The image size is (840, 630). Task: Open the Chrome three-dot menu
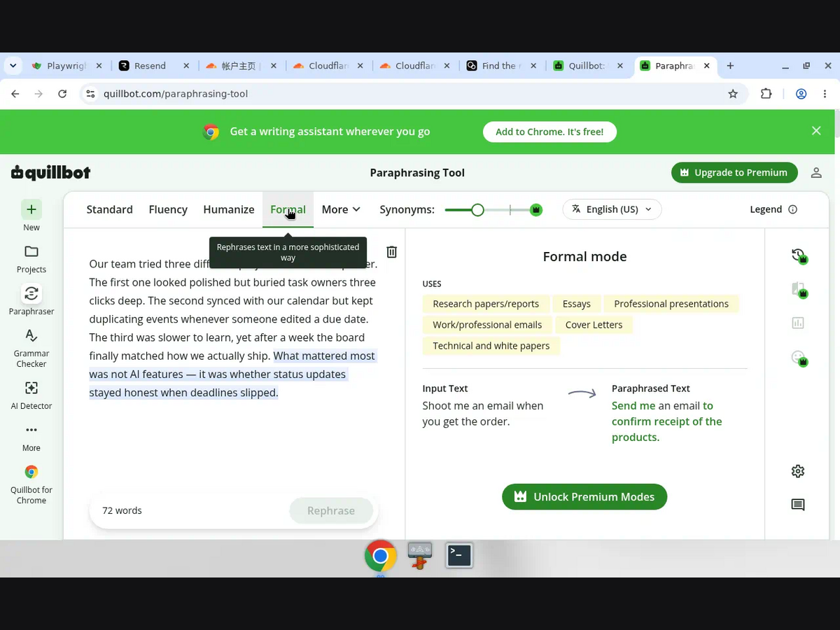pyautogui.click(x=825, y=94)
